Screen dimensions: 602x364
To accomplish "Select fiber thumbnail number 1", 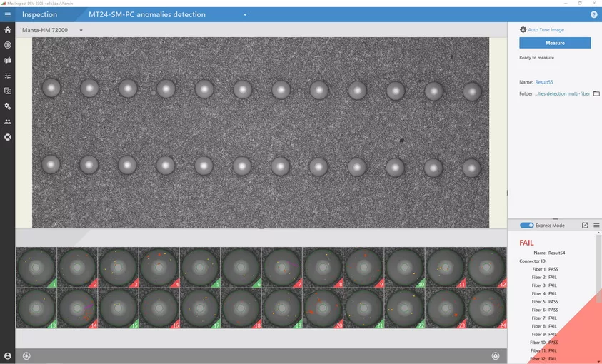I will coord(36,268).
